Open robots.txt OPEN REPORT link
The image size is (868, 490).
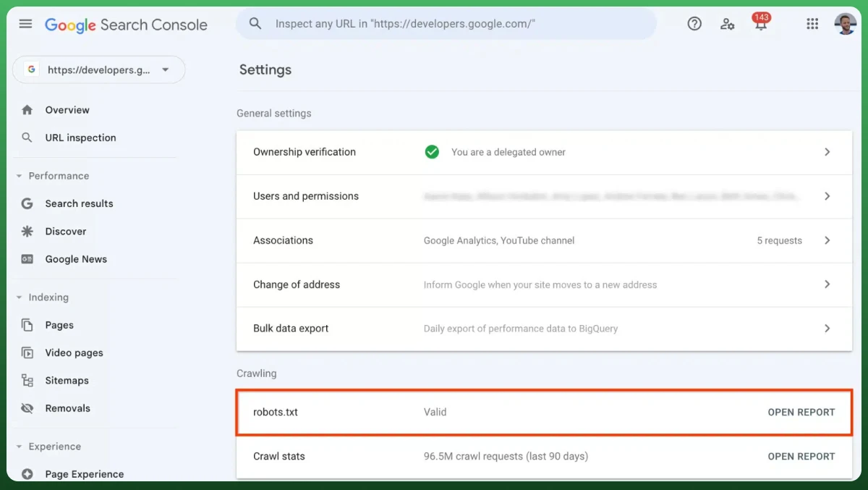click(x=801, y=413)
